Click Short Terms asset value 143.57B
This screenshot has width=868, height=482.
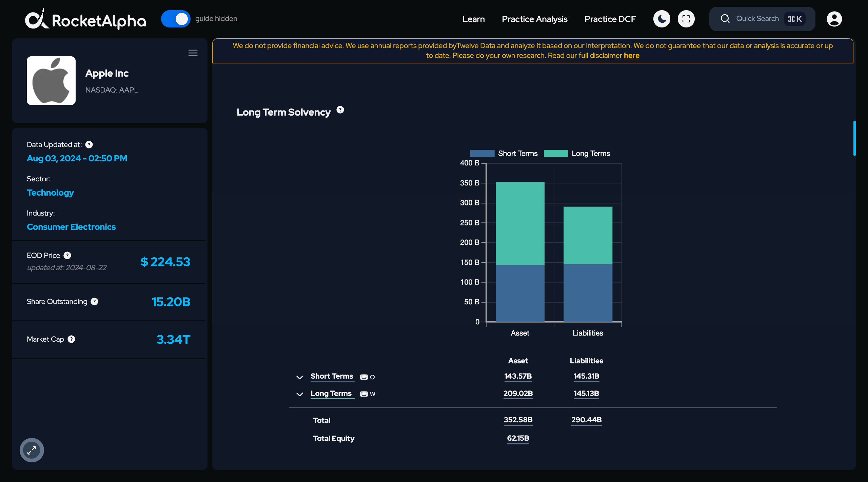click(518, 376)
